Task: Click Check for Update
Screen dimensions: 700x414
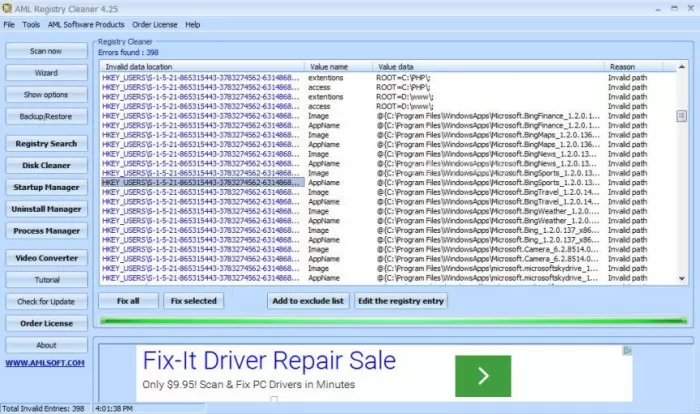Action: click(46, 301)
